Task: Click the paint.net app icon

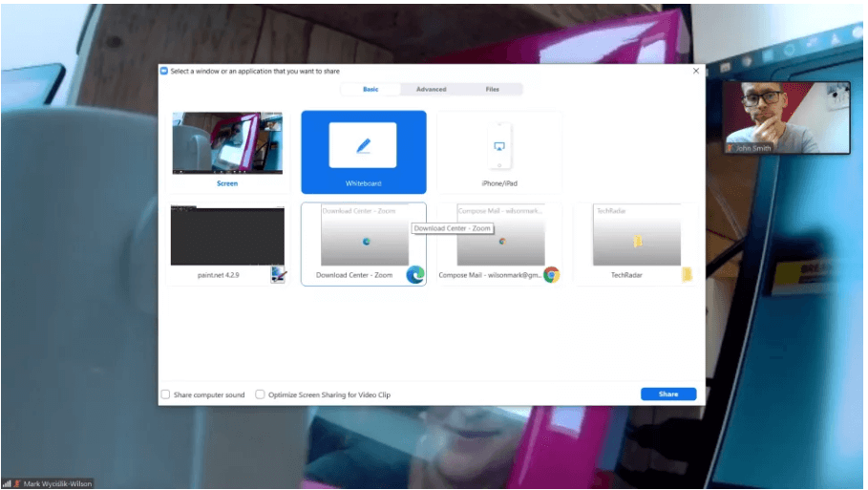Action: coord(279,275)
